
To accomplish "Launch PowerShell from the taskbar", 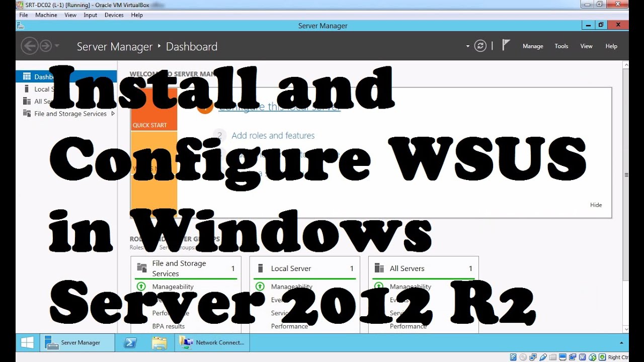I will coord(130,342).
